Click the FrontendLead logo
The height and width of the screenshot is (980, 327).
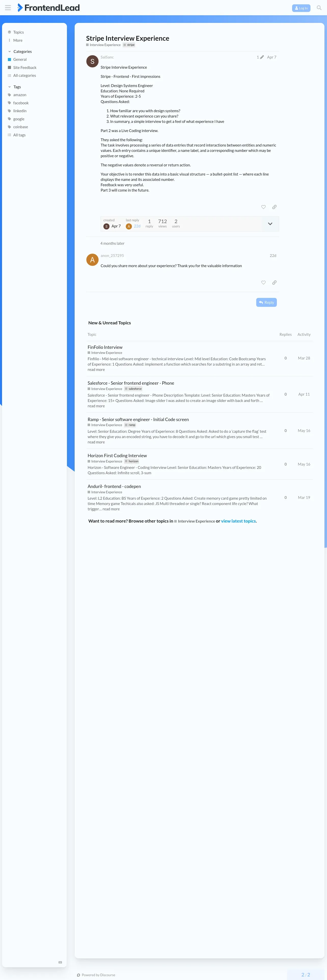(x=48, y=8)
